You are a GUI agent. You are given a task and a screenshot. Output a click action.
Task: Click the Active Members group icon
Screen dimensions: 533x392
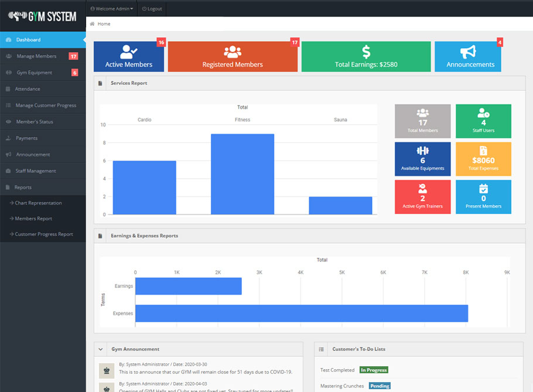tap(128, 51)
